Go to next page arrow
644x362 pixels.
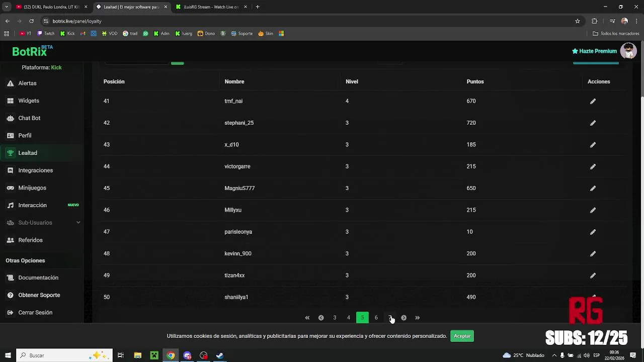pos(404,318)
